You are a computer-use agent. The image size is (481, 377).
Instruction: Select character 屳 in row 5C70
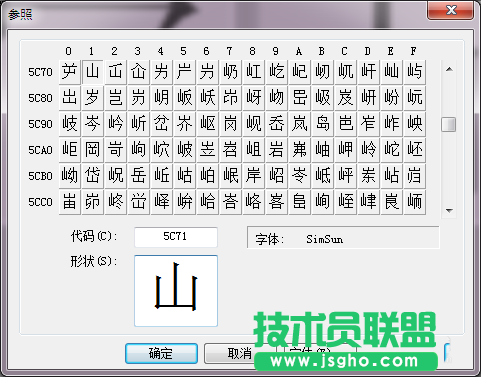(138, 72)
